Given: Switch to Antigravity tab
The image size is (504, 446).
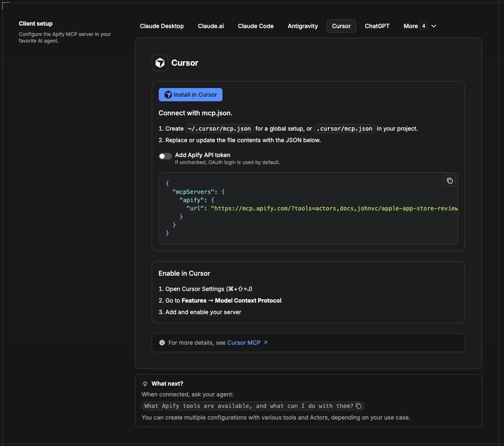Looking at the screenshot, I should tap(303, 26).
